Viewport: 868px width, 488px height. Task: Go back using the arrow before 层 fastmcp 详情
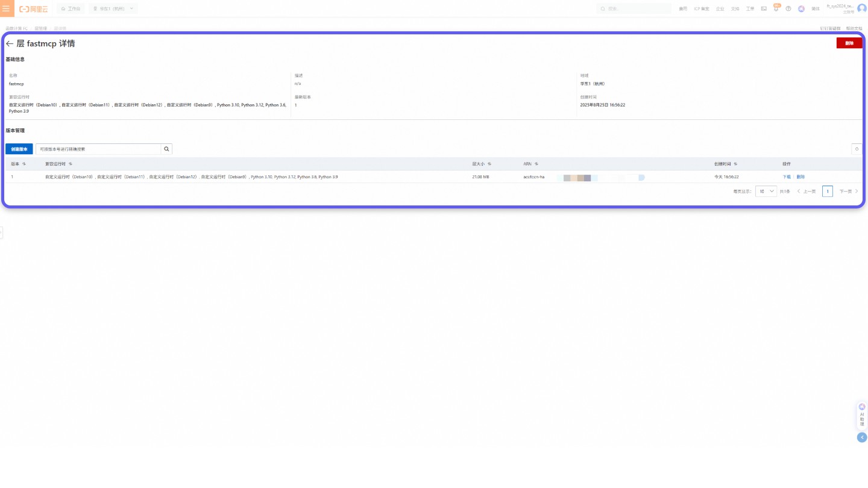pos(11,43)
